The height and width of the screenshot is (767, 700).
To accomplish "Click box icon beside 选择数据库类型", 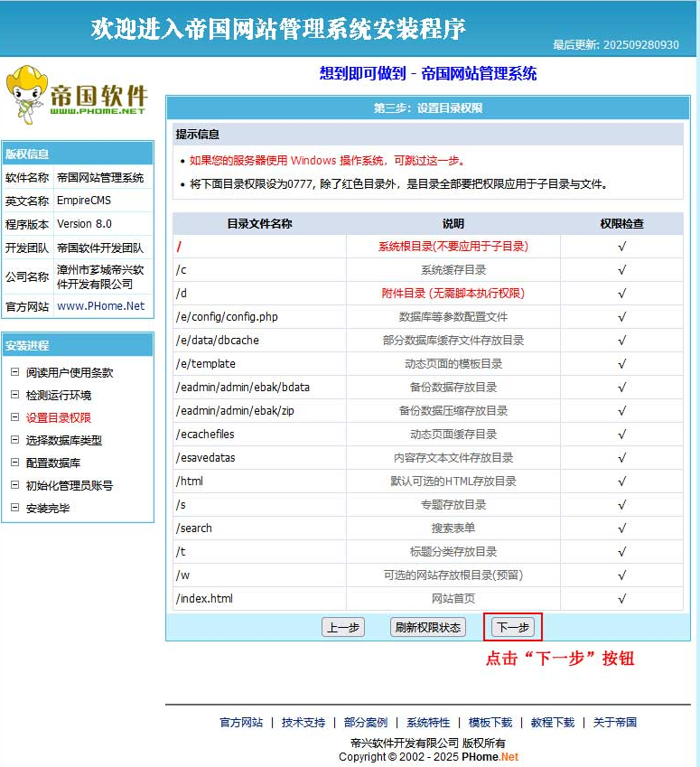I will (x=15, y=440).
